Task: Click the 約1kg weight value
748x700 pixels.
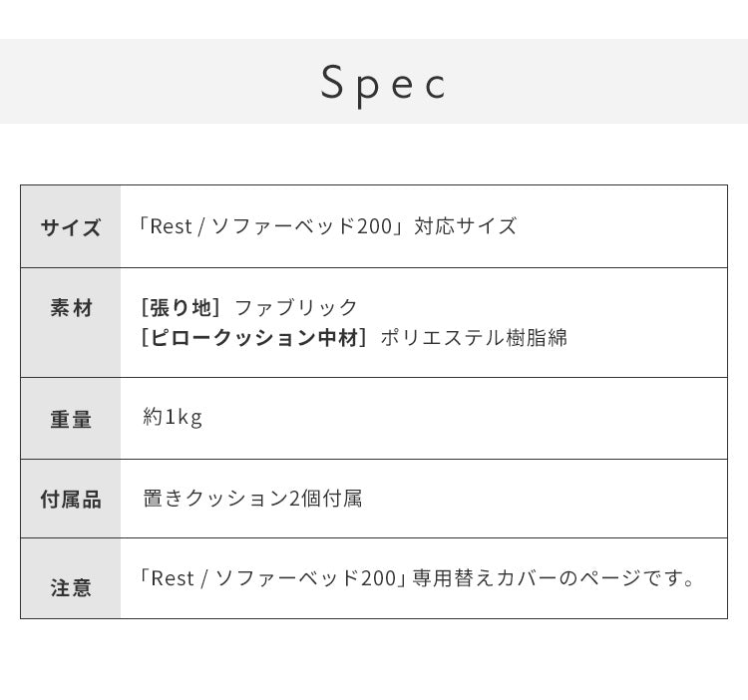Action: pyautogui.click(x=173, y=417)
